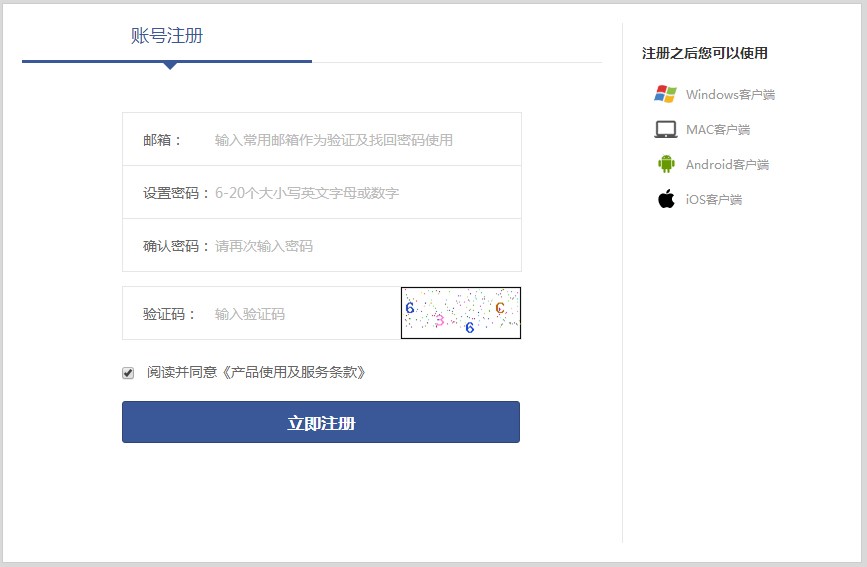Image resolution: width=867 pixels, height=567 pixels.
Task: Focus the 设置密码 password input field
Action: tap(360, 193)
